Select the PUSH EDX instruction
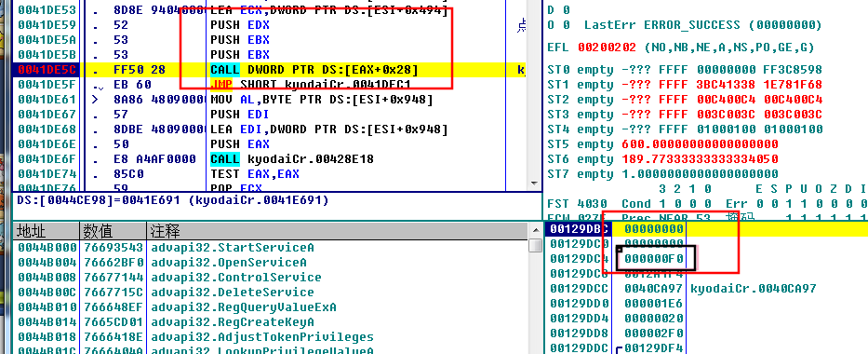The image size is (868, 354). pyautogui.click(x=240, y=25)
